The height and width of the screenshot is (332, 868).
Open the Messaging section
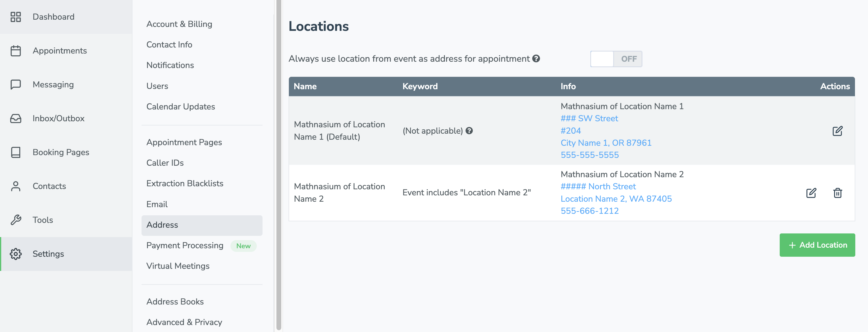66,85
